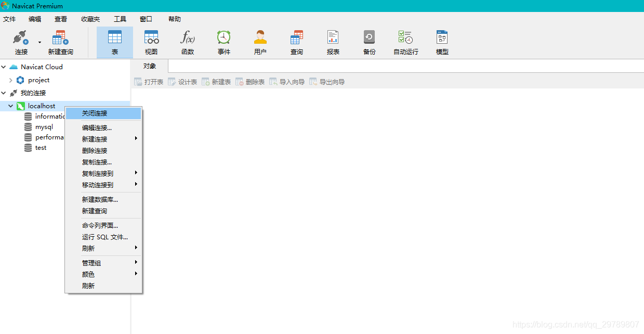Click the localhost MySQL connection icon

21,106
